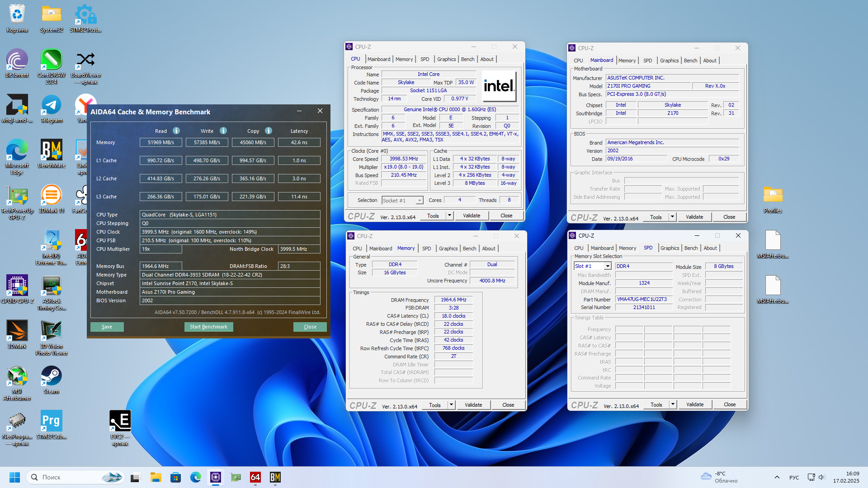Screen dimensions: 868x488
Task: Open Tools dropdown arrow in Memory window
Action: [x=451, y=405]
